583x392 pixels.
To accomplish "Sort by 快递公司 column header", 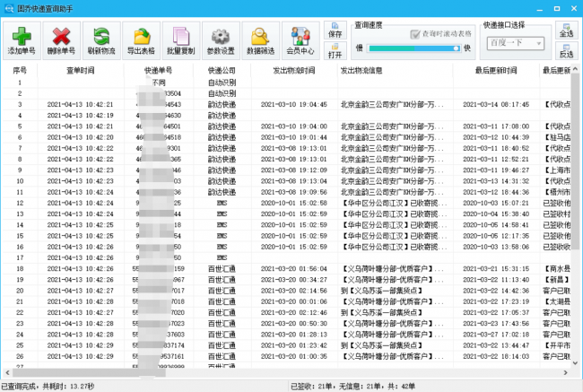I will pyautogui.click(x=222, y=70).
